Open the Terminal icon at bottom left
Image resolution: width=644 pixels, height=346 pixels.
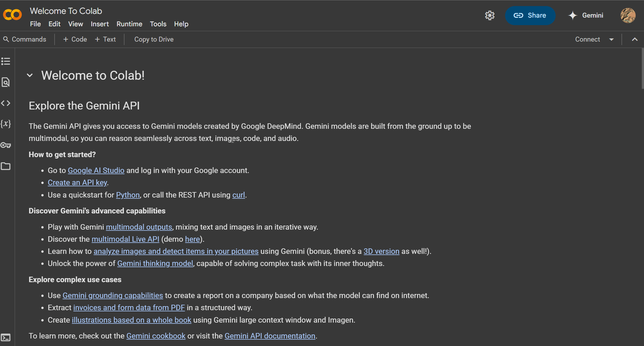coord(6,337)
